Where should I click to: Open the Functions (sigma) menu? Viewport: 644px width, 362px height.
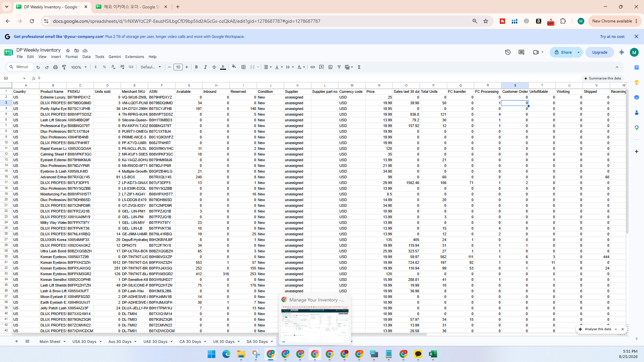point(359,67)
